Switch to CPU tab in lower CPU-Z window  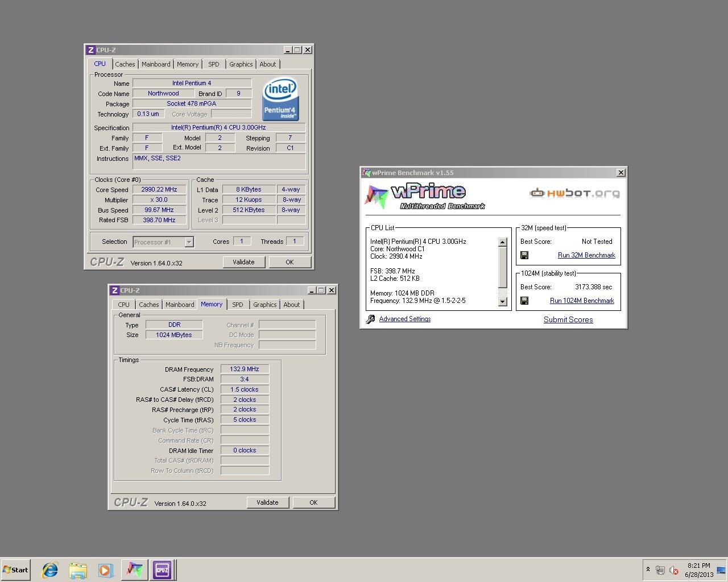coord(124,305)
